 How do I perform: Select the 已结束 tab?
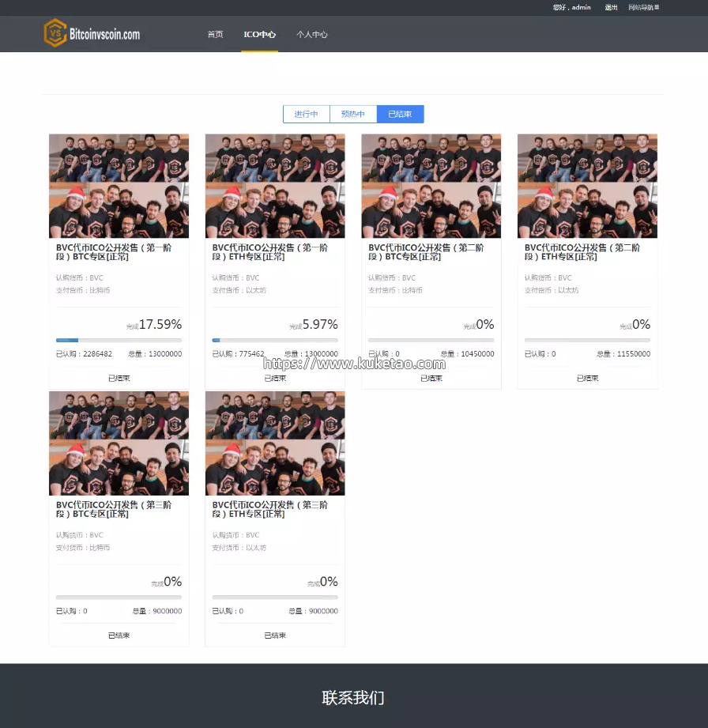click(400, 114)
